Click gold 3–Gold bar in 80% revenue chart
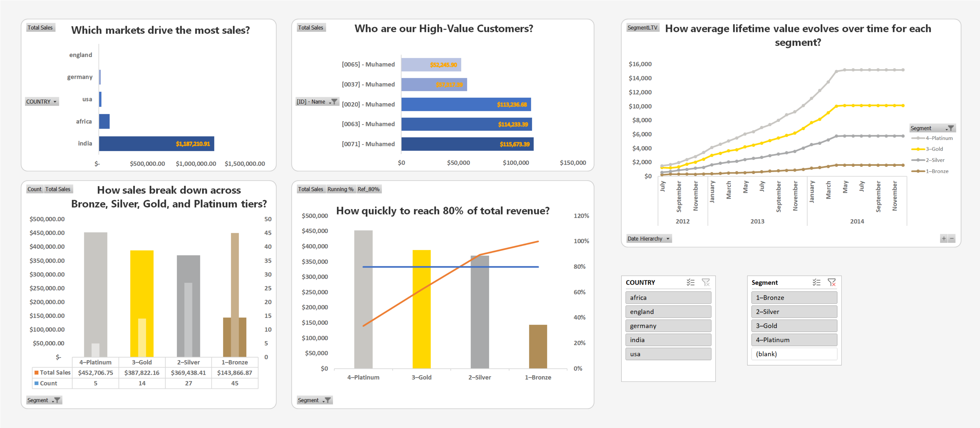 click(422, 309)
